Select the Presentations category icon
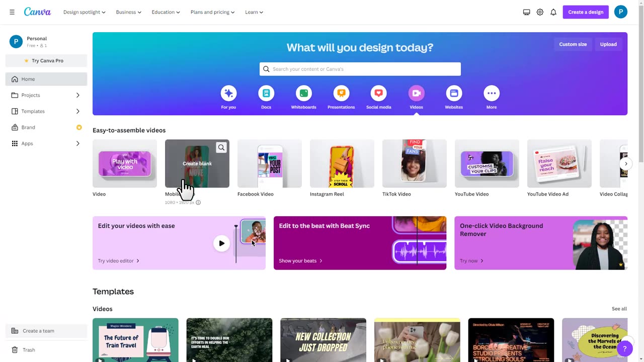This screenshot has width=644, height=362. [x=341, y=93]
